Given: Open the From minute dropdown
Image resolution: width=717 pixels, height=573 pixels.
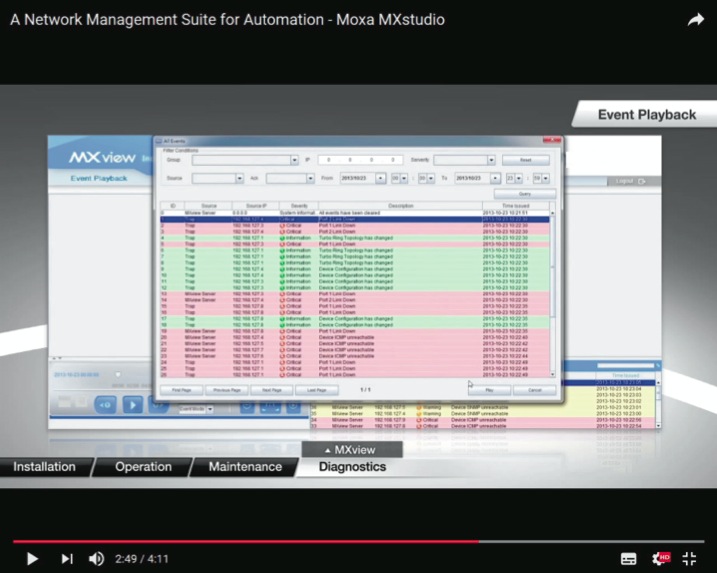Looking at the screenshot, I should (431, 178).
